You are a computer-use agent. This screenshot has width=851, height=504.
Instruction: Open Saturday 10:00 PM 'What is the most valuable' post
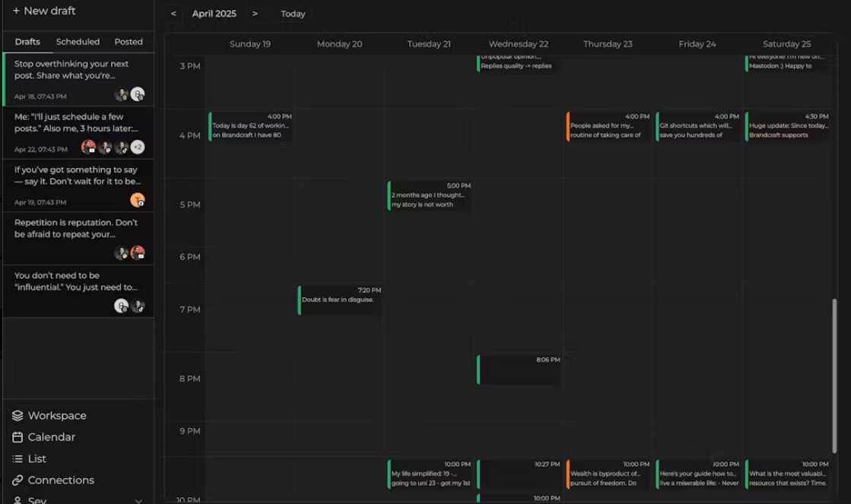(x=788, y=474)
